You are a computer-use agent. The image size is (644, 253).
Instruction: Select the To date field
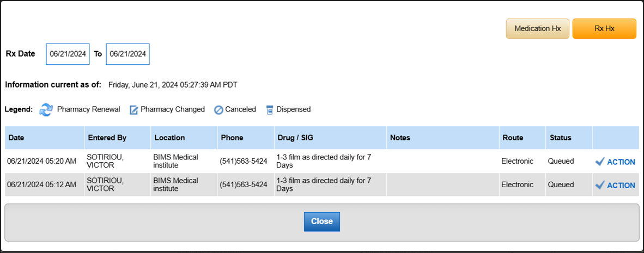(x=127, y=54)
